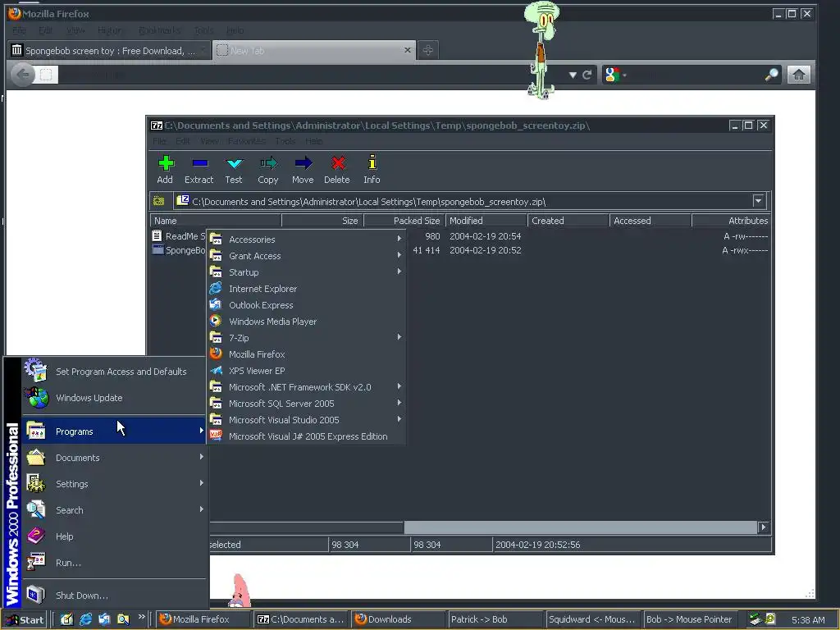Click the Accessed column header
The width and height of the screenshot is (840, 630).
[651, 221]
